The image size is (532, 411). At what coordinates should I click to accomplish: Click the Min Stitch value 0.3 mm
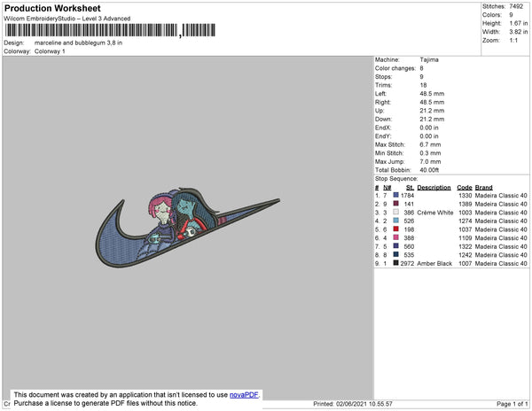(430, 153)
